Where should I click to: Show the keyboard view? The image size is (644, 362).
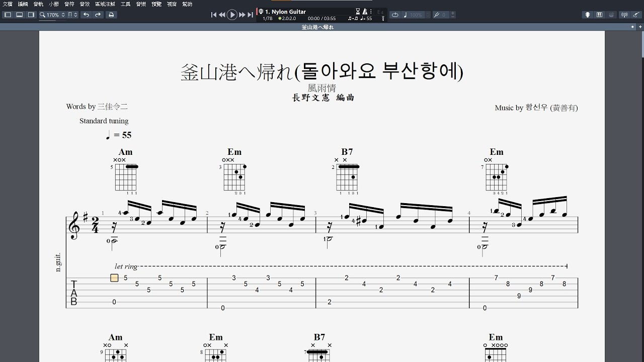(x=599, y=15)
